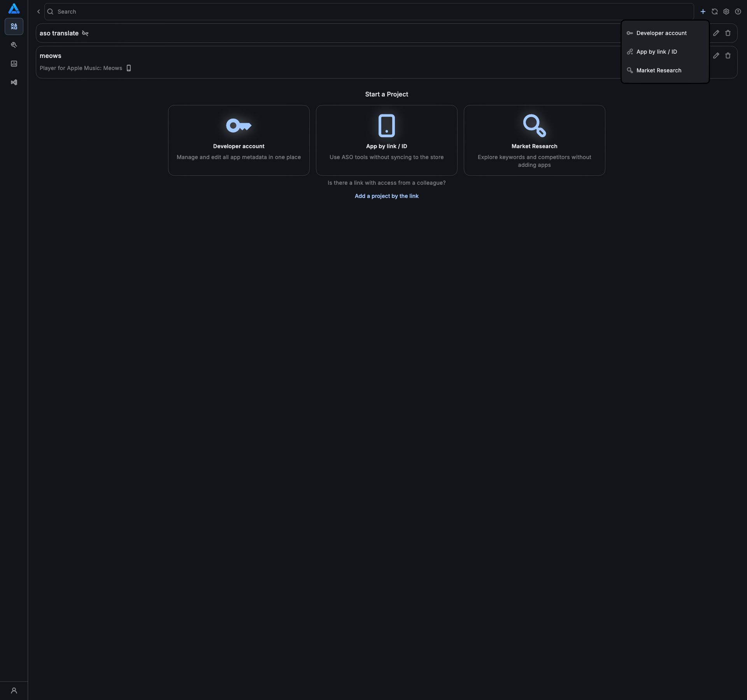747x700 pixels.
Task: Click the Market Research project card
Action: (x=534, y=140)
